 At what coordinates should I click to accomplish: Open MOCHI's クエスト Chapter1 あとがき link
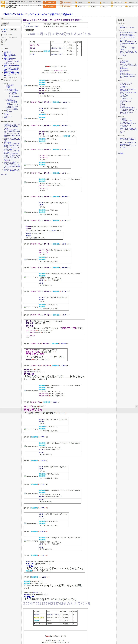[x=128, y=147]
